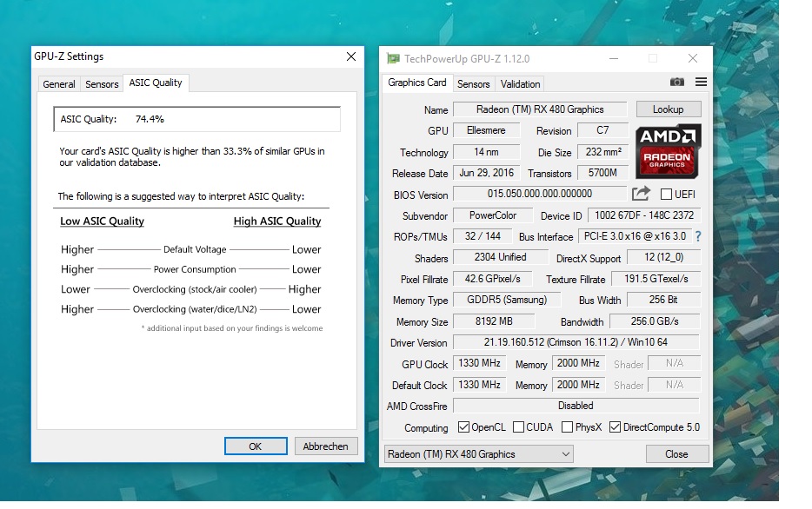Minimize the TechPowerUp GPU-Z window
The height and width of the screenshot is (509, 812).
(614, 58)
